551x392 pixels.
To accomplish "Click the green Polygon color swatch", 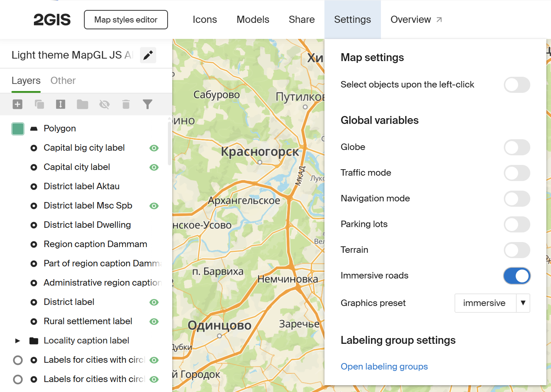I will tap(18, 129).
